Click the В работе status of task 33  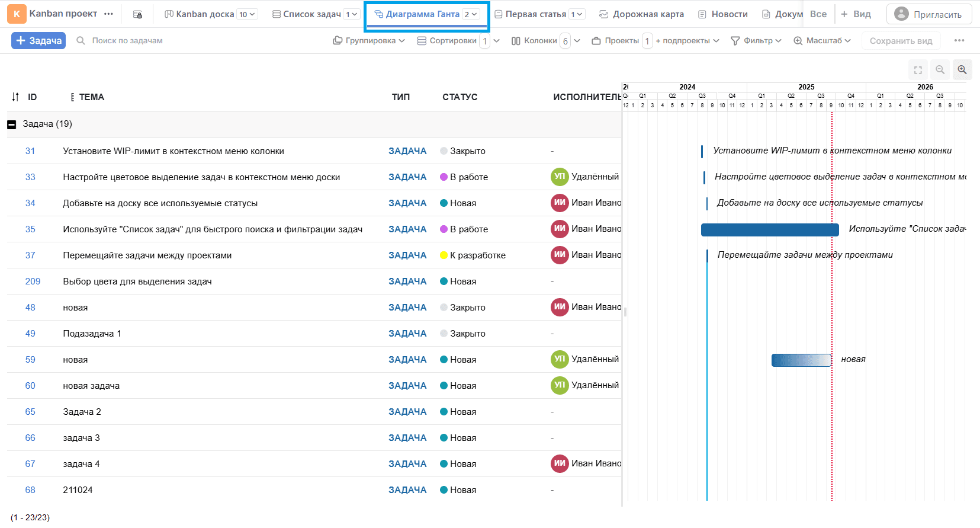click(x=468, y=177)
